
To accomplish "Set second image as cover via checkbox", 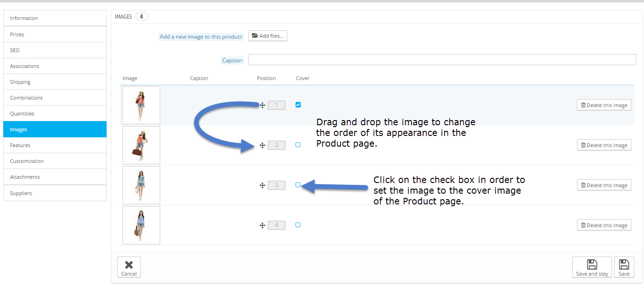I will 298,145.
